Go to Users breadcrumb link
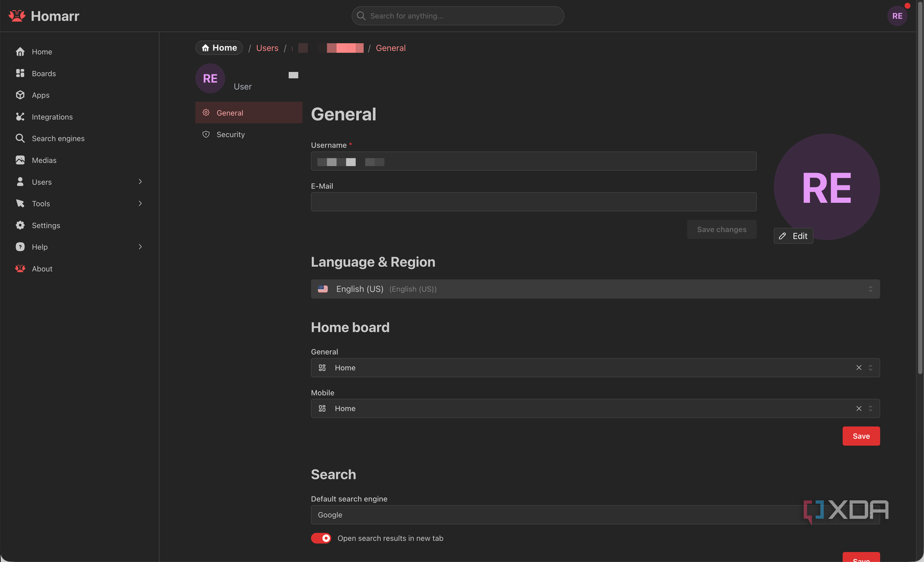Screen dimensions: 924x562 267,48
